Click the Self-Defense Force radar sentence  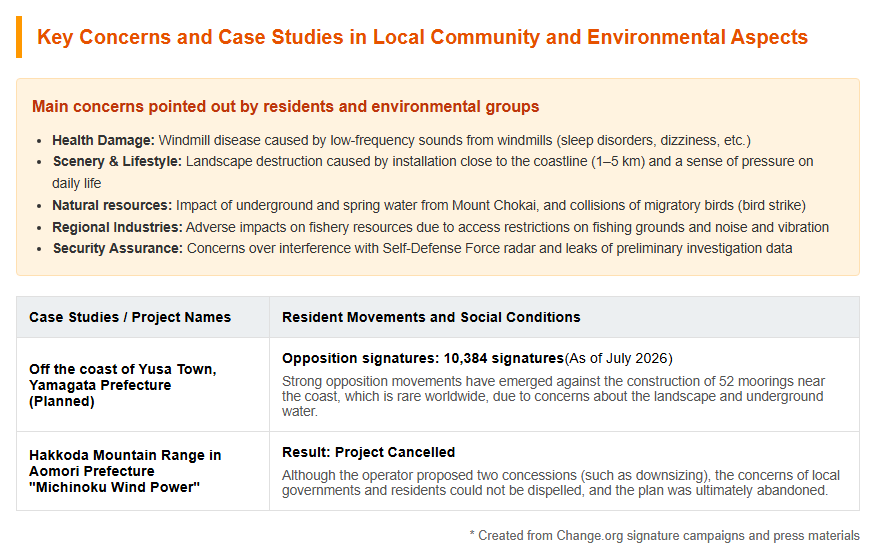[489, 249]
